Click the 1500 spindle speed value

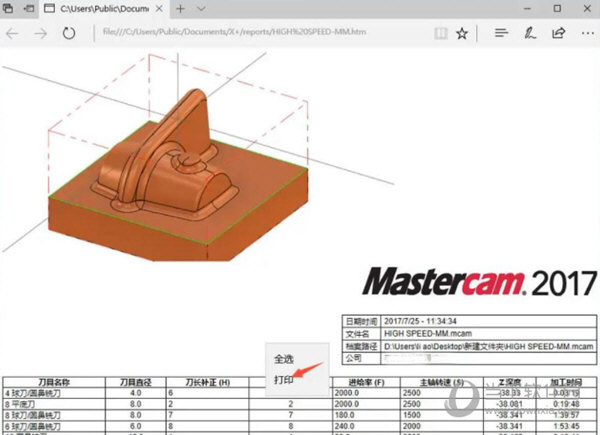(x=411, y=415)
